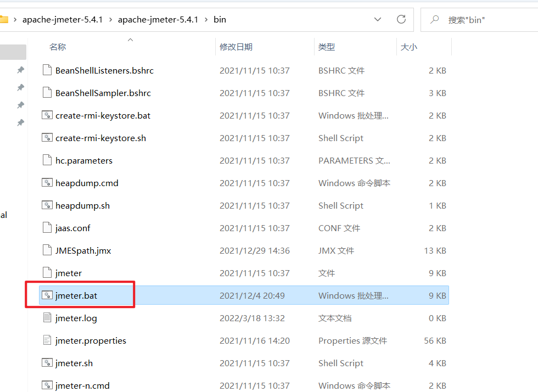Click the heapdump.sh script icon
Viewport: 538px width, 392px height.
pos(47,205)
